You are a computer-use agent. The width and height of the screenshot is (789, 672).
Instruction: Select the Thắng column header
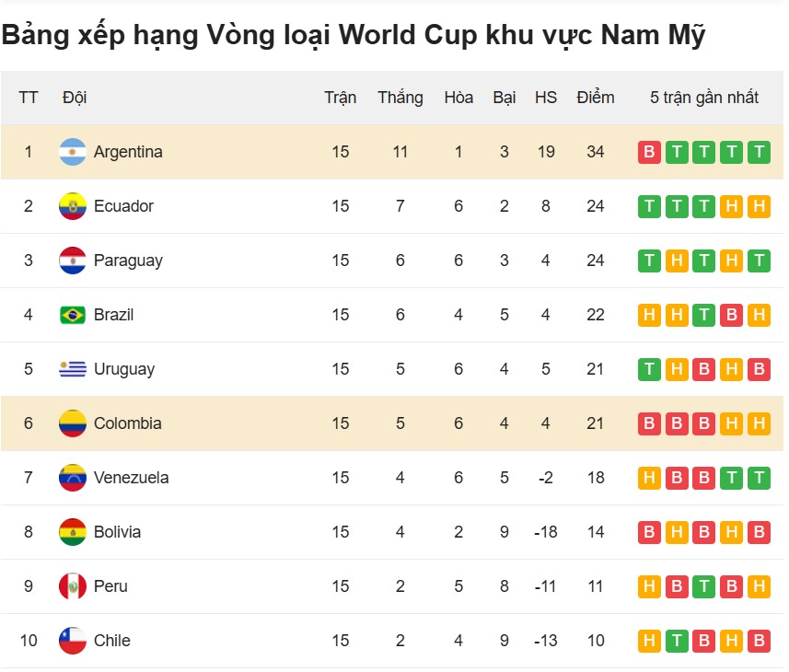click(400, 97)
